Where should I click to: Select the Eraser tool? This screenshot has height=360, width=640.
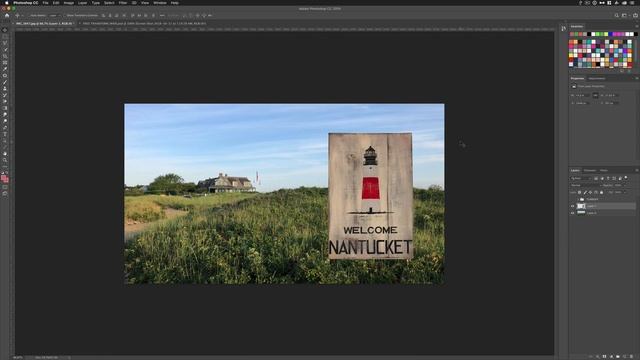pos(5,102)
